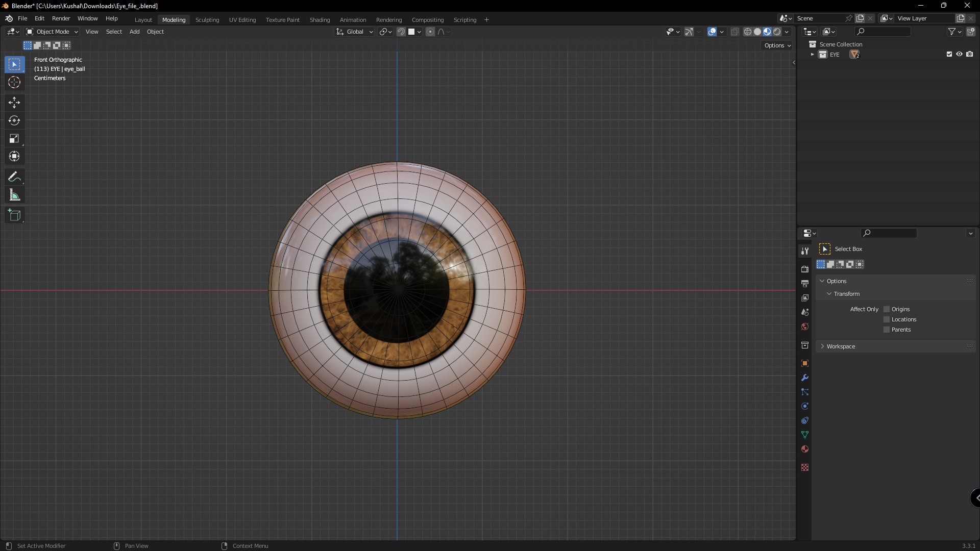Viewport: 980px width, 551px height.
Task: Expand the Workspace panel
Action: pos(822,346)
